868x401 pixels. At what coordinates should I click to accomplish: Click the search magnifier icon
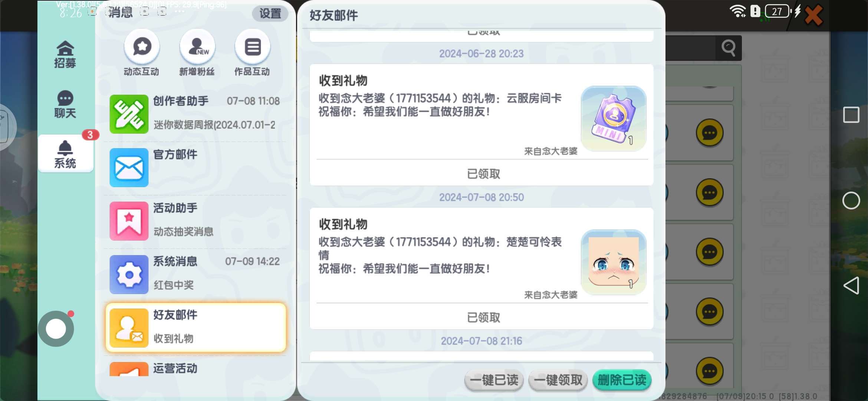click(729, 48)
